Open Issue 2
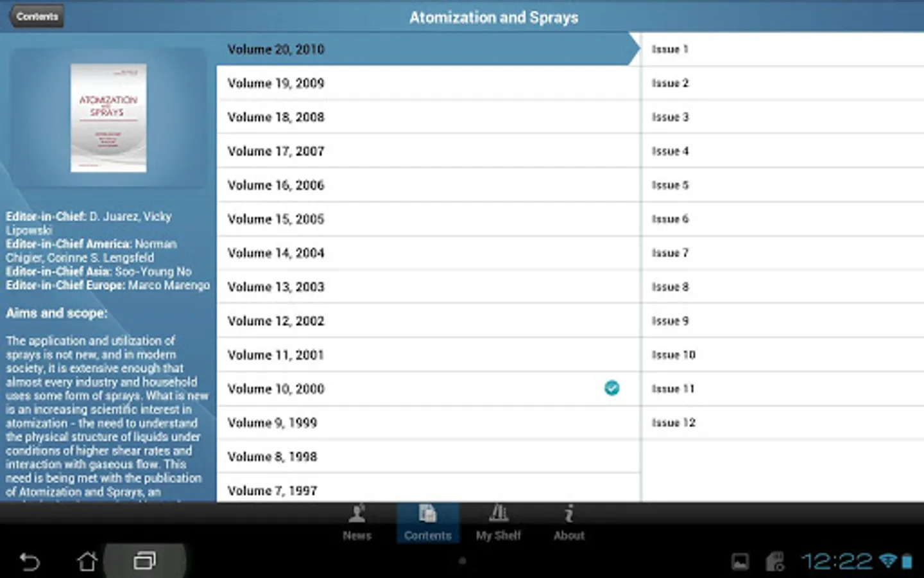This screenshot has height=578, width=924. 783,83
